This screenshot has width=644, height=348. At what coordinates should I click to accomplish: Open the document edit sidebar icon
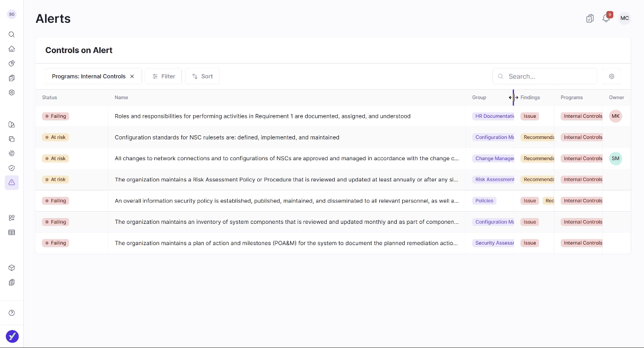pos(12,125)
